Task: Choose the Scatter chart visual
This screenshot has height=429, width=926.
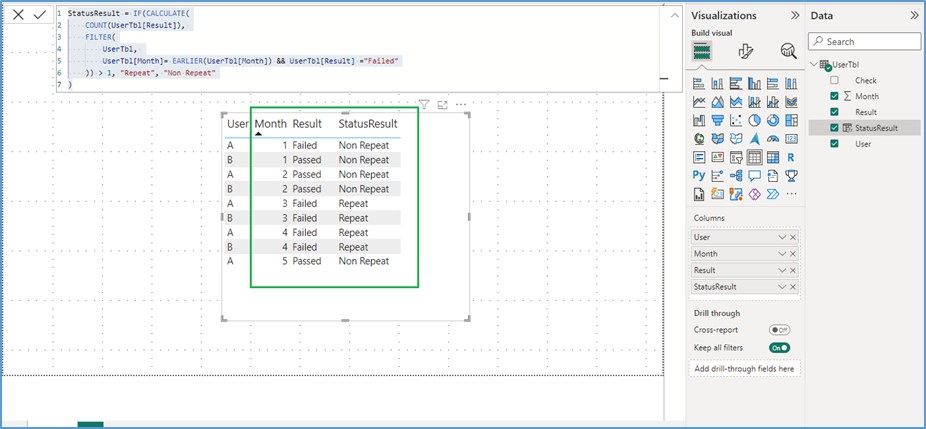Action: coord(736,121)
